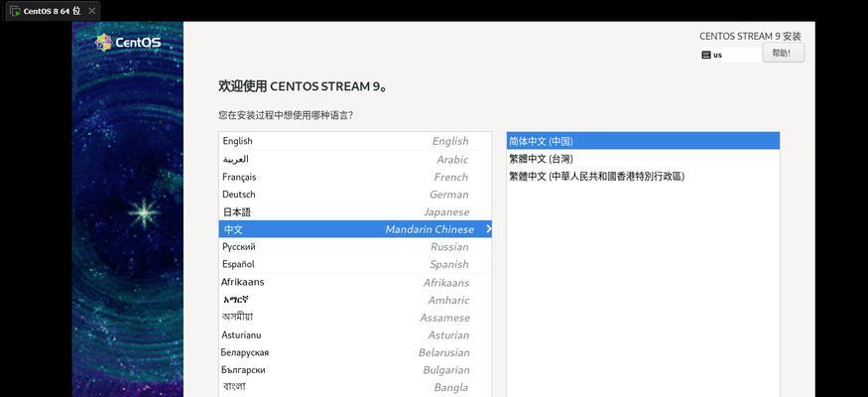
Task: Pick Беларуская Belarusian language
Action: coord(355,352)
